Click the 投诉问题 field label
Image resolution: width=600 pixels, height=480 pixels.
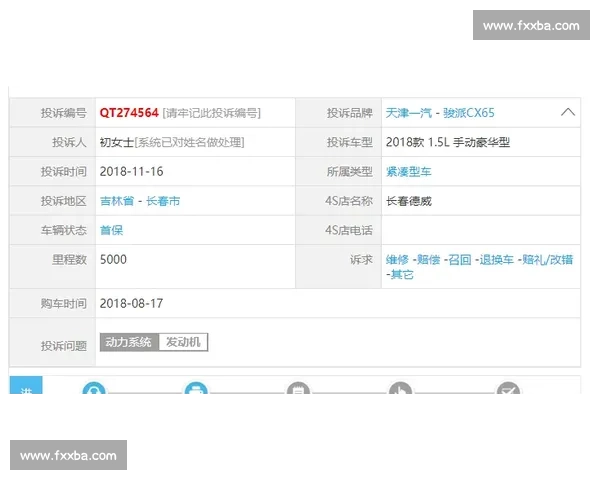[x=64, y=346]
